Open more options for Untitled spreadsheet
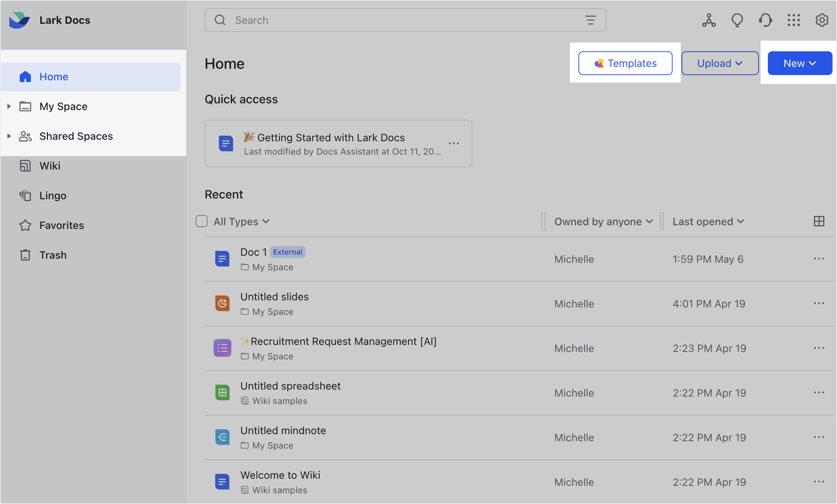Viewport: 837px width, 504px height. pyautogui.click(x=819, y=392)
